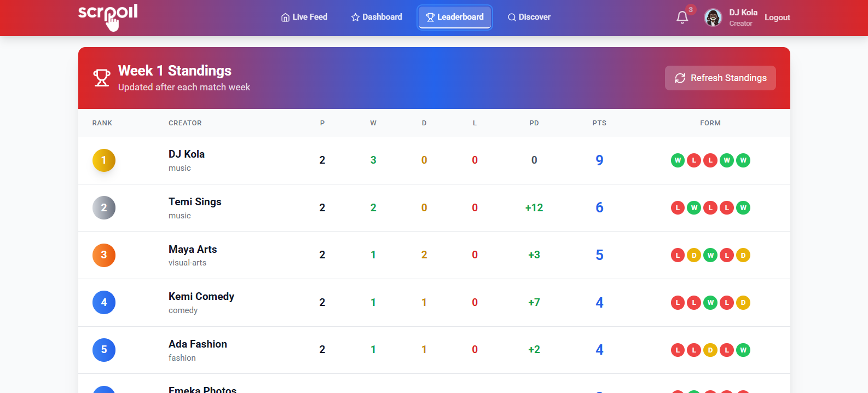
Task: Click the RANK column header
Action: (102, 123)
